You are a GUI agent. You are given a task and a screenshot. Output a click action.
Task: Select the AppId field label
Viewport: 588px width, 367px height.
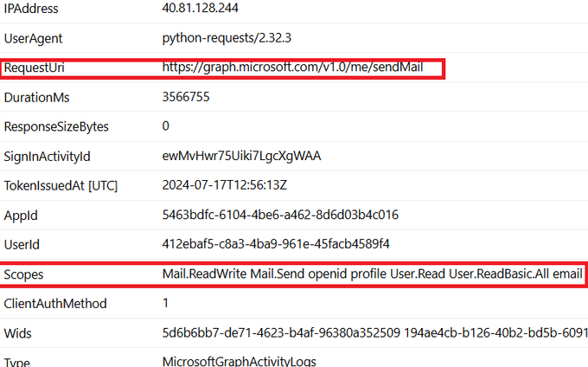point(21,216)
